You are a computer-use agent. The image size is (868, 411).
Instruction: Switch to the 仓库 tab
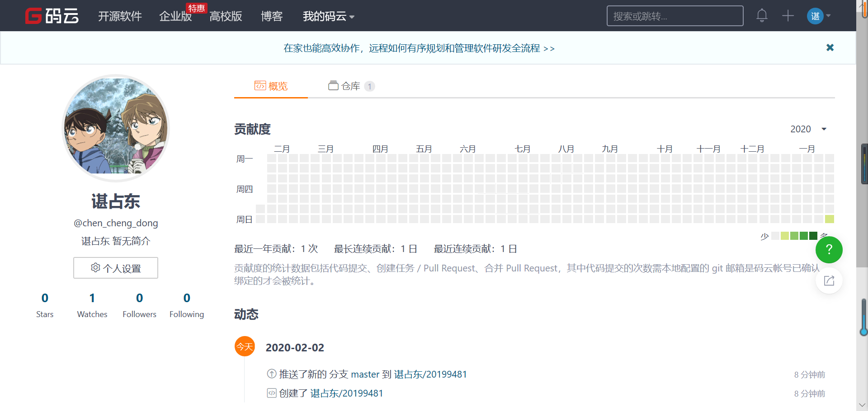coord(351,86)
